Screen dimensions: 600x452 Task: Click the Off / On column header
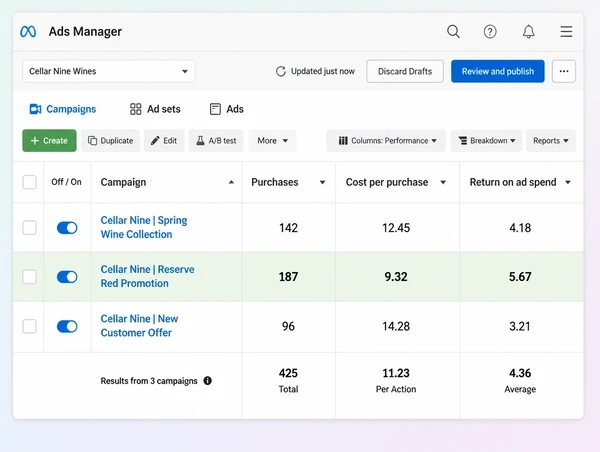tap(67, 182)
